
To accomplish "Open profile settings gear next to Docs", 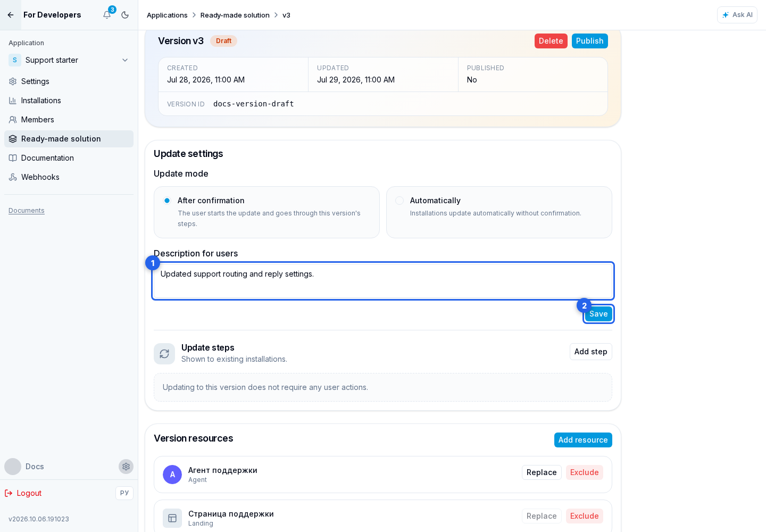I will tap(126, 467).
